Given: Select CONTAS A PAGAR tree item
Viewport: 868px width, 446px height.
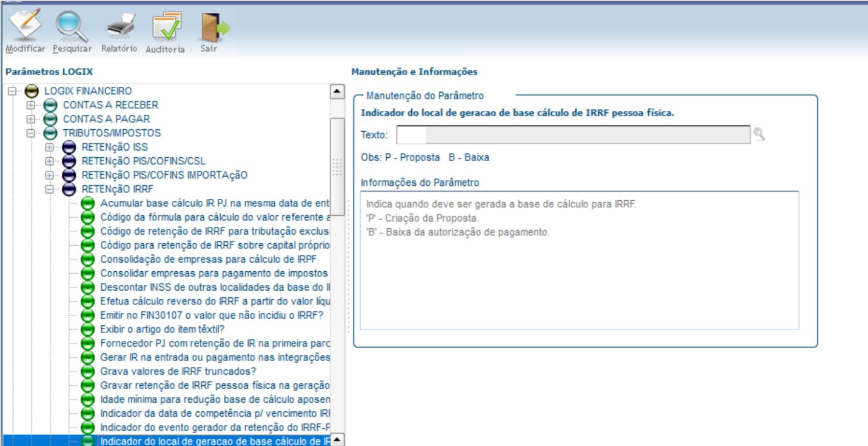Looking at the screenshot, I should (x=106, y=119).
